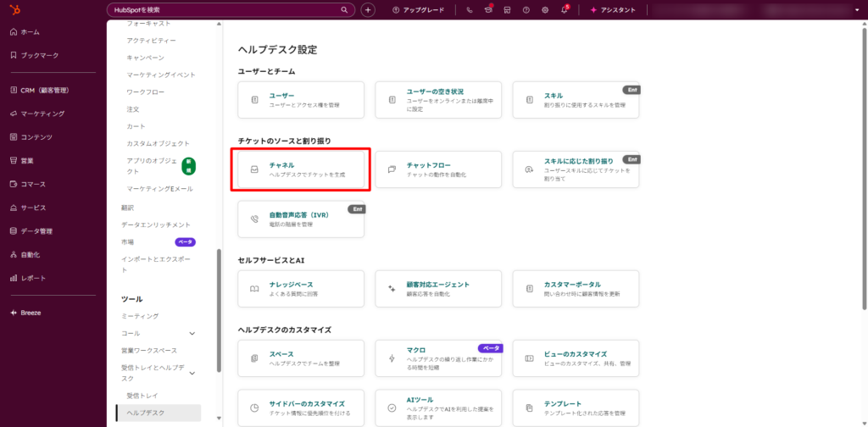Click the HubSpotを検索 search field
Image resolution: width=868 pixels, height=427 pixels.
(x=231, y=10)
